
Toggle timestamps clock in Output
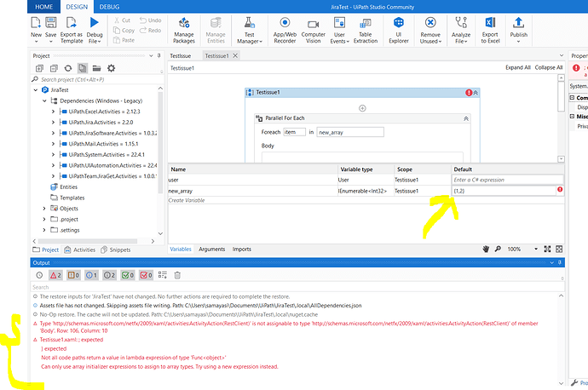[39, 275]
